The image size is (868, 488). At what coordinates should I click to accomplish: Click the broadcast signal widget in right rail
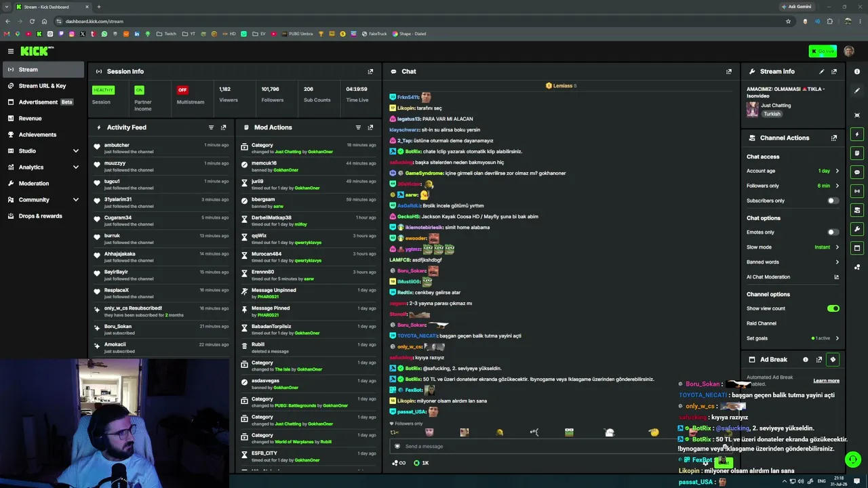coord(857,191)
